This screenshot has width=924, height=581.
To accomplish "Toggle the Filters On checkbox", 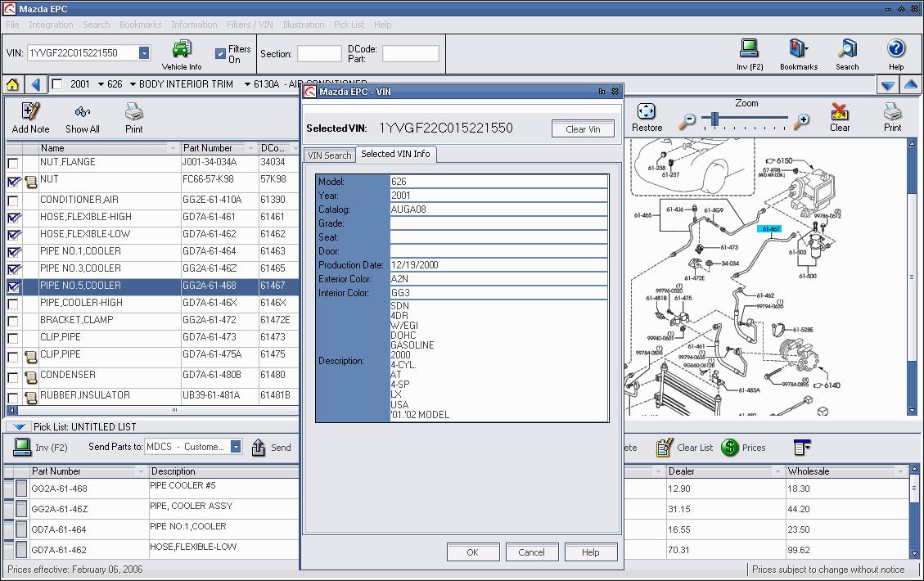I will click(x=220, y=54).
